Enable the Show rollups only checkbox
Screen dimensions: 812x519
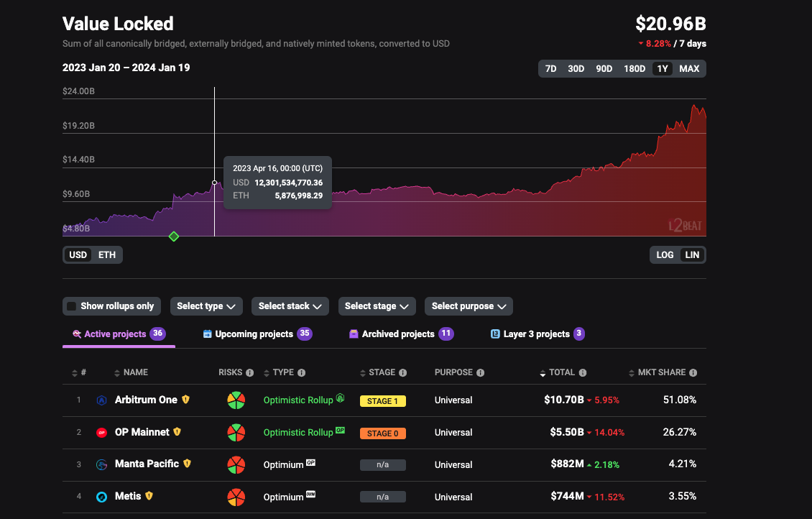pyautogui.click(x=72, y=306)
